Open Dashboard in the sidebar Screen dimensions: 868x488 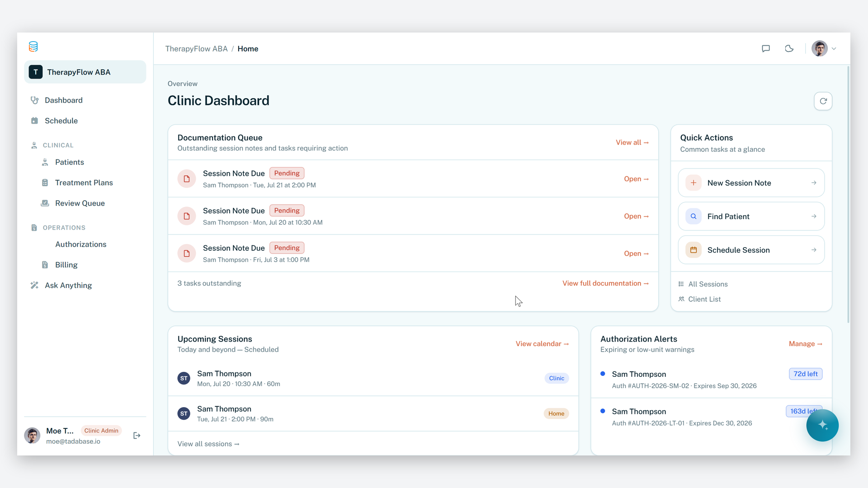(63, 100)
